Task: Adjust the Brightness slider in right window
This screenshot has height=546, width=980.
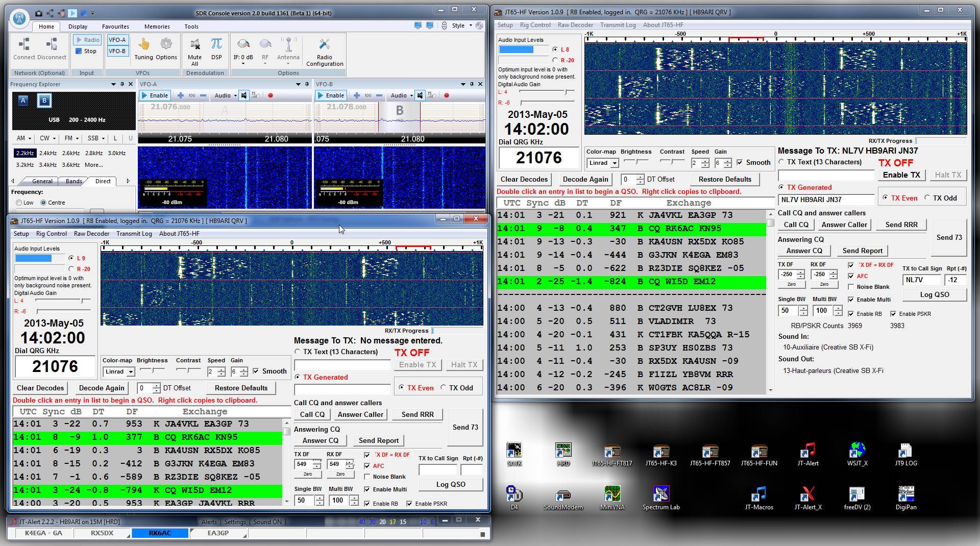Action: (635, 161)
